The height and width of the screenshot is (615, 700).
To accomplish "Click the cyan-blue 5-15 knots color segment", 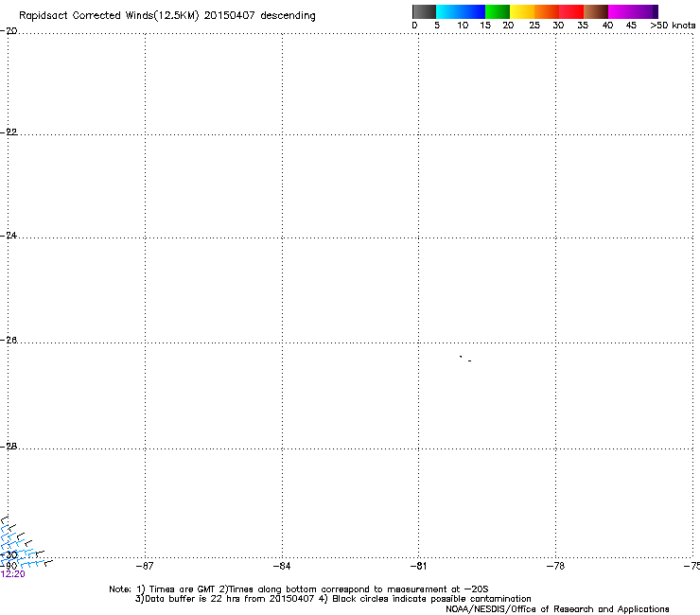I will pyautogui.click(x=460, y=11).
